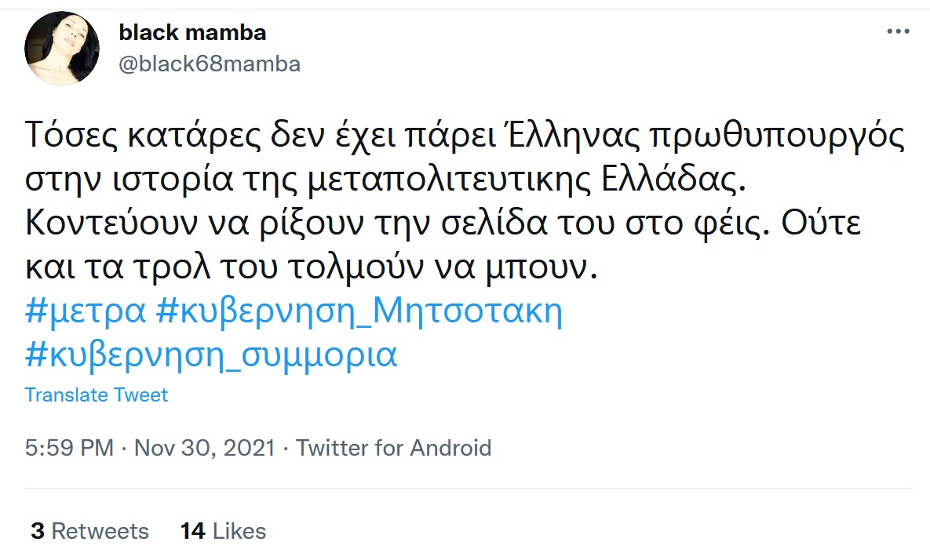Open the three-dot more options menu

(x=898, y=32)
